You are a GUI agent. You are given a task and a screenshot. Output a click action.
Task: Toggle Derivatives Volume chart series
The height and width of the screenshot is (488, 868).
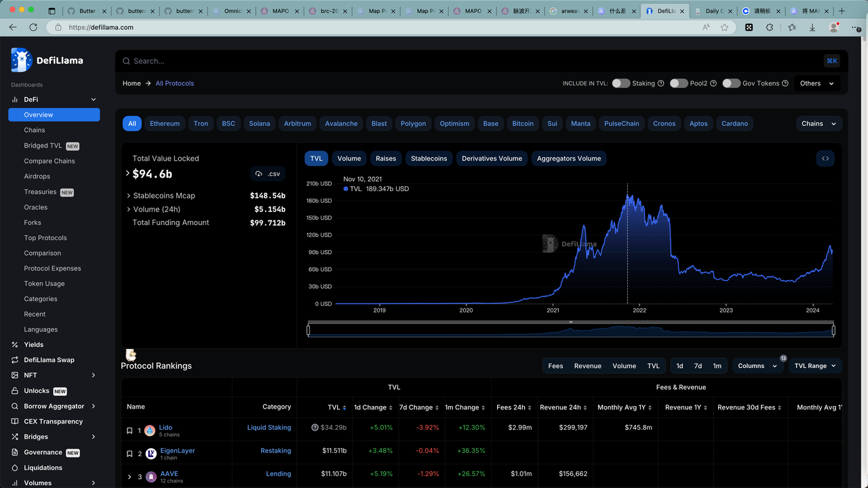coord(492,158)
